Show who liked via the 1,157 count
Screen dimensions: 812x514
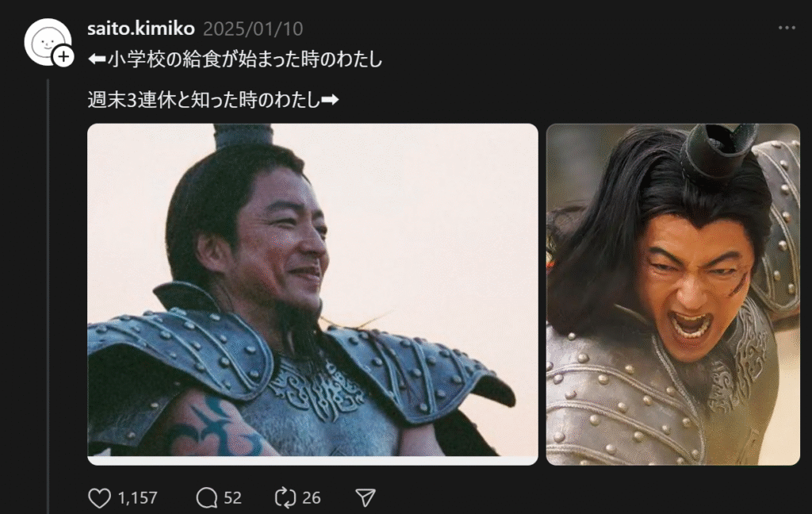pos(137,498)
